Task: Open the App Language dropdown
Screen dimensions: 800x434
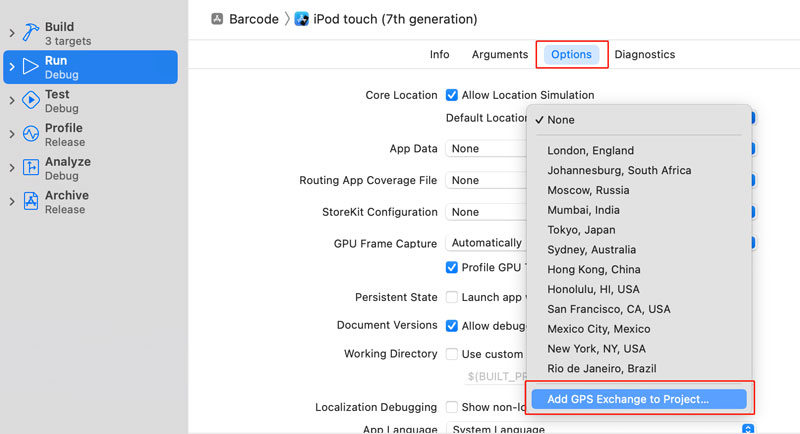Action: coord(600,429)
